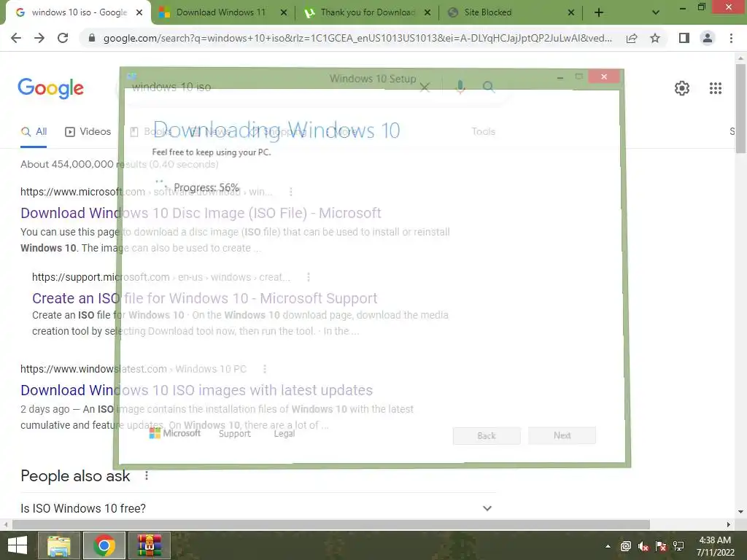Viewport: 747px width, 560px height.
Task: Select the Videos search filter
Action: click(88, 132)
